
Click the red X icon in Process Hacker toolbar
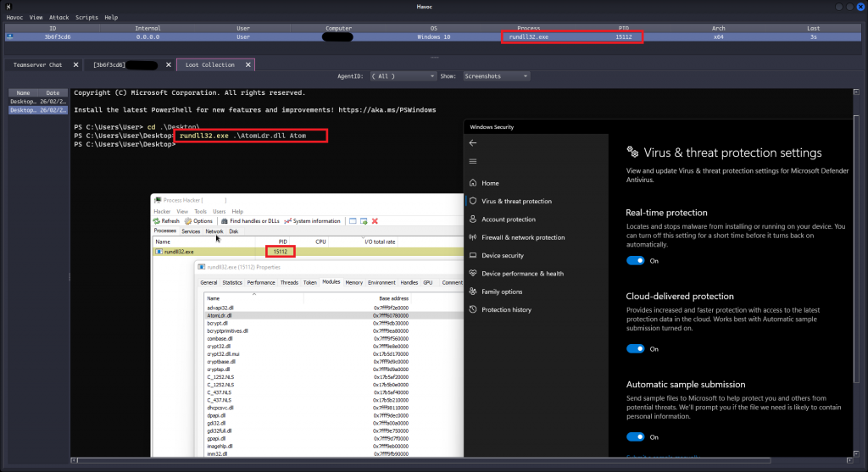click(x=375, y=221)
